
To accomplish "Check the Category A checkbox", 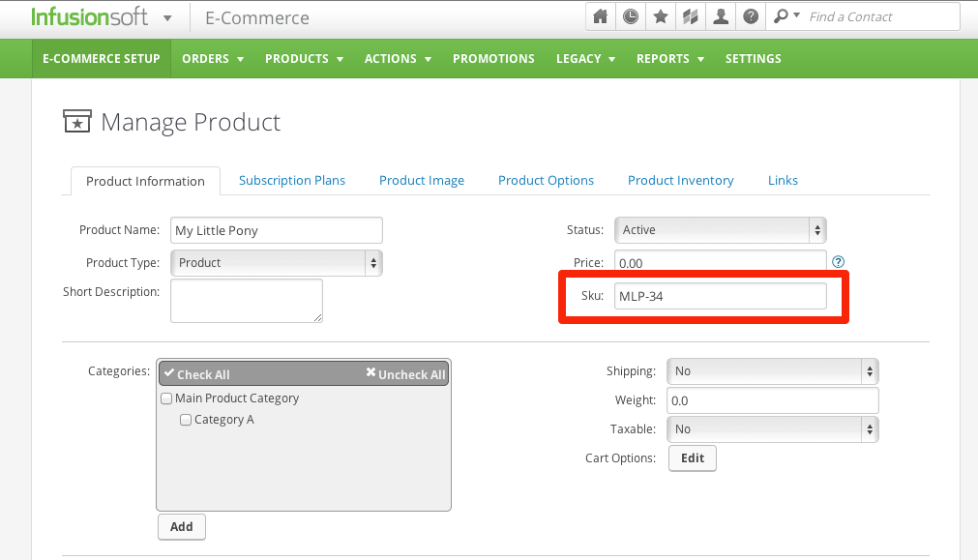I will coord(185,420).
